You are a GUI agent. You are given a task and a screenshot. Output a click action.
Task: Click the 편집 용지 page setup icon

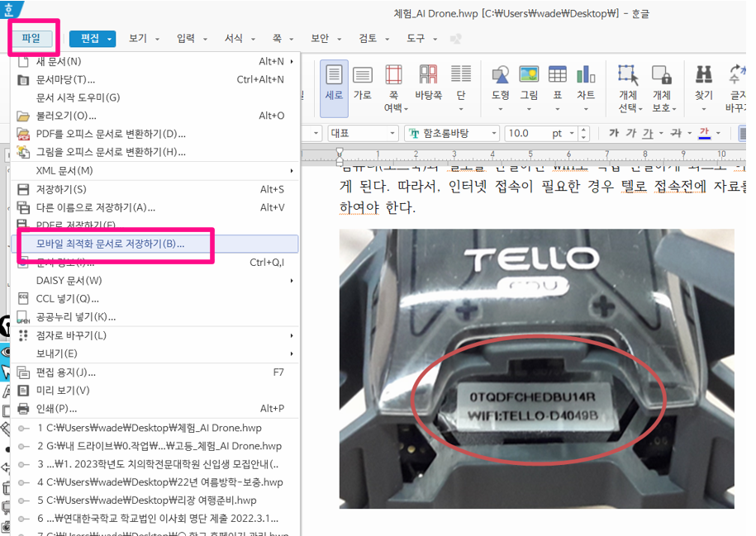point(22,372)
